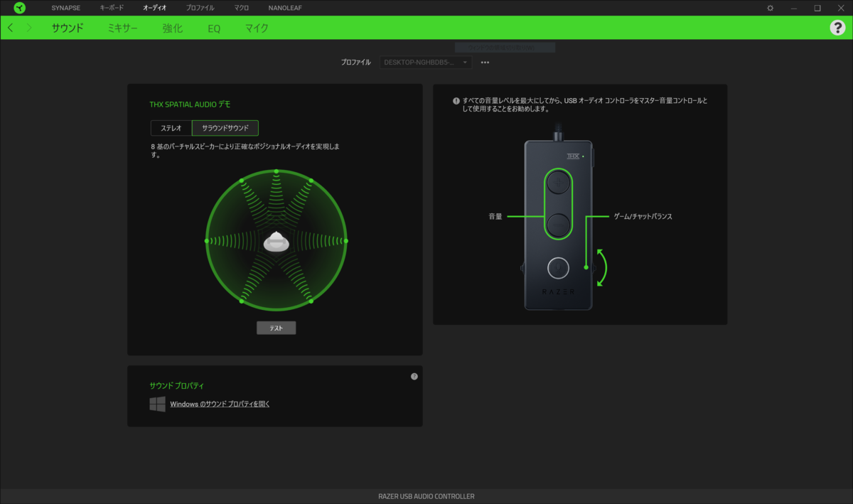Image resolution: width=853 pixels, height=504 pixels.
Task: Open the マクロ tab
Action: 242,8
